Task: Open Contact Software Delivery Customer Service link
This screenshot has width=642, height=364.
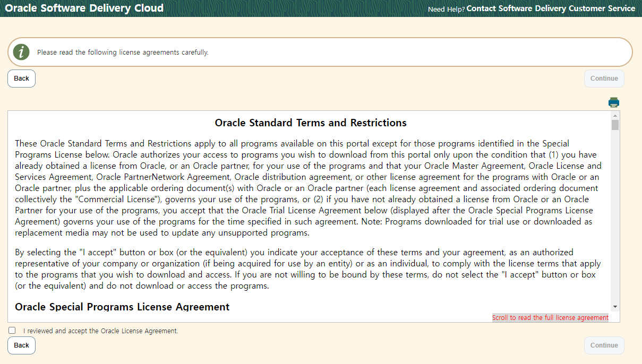Action: (x=551, y=8)
